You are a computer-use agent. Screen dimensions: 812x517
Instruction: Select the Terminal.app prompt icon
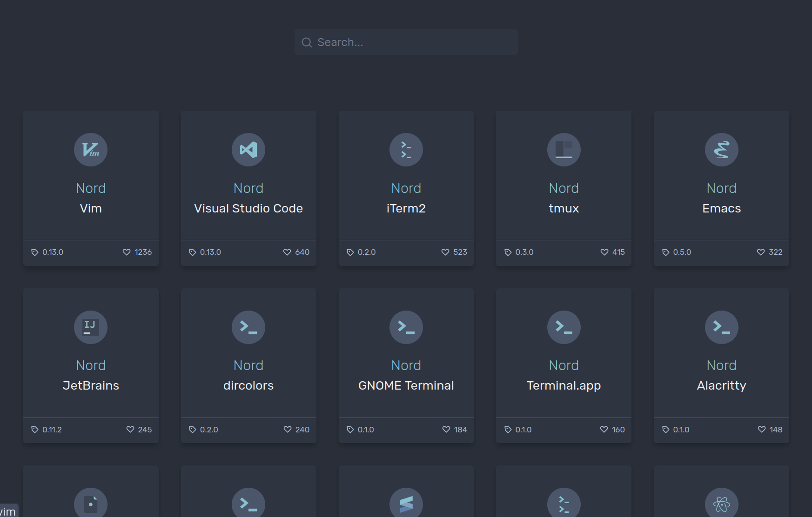point(564,327)
